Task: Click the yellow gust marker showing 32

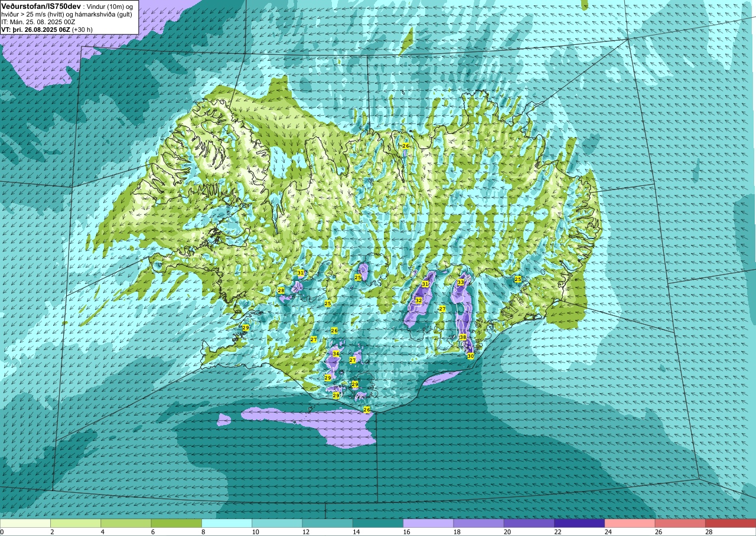Action: click(419, 300)
